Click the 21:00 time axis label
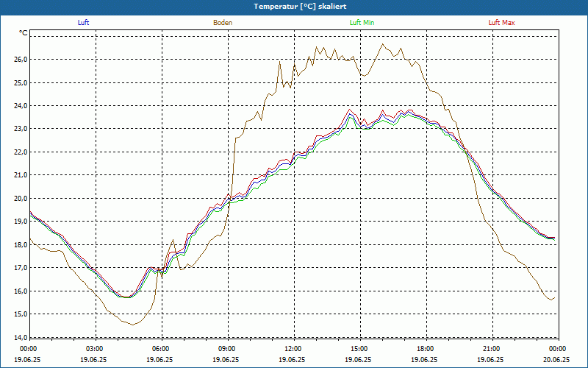The height and width of the screenshot is (368, 588). click(491, 349)
